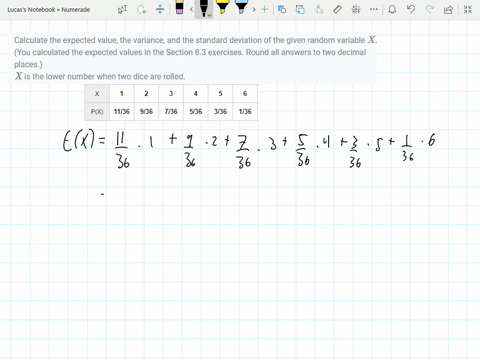Select the Type text tool
Image resolution: width=480 pixels, height=360 pixels.
coord(123,9)
